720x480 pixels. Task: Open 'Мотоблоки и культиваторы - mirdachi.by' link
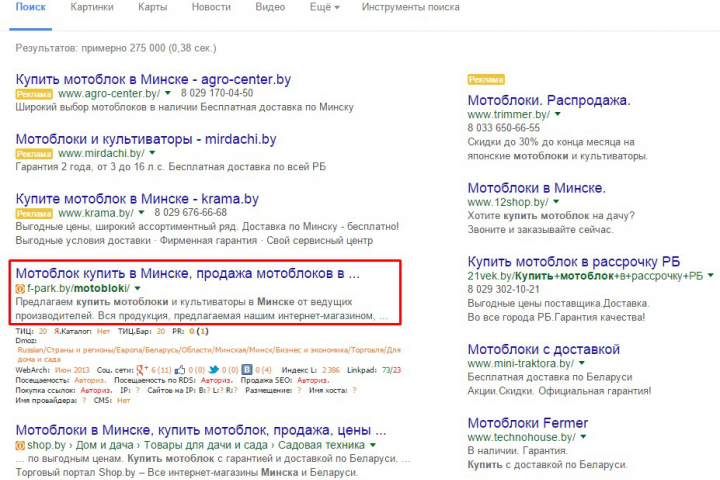pos(146,139)
